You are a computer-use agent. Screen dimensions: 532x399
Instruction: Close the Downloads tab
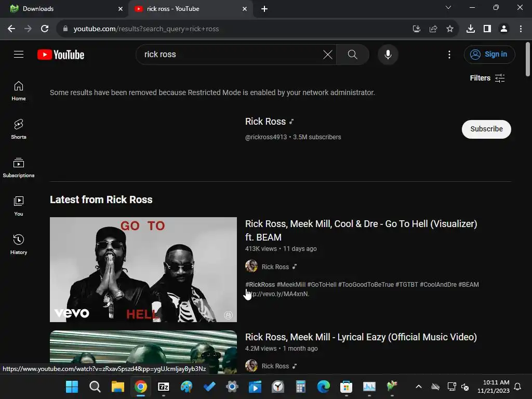pyautogui.click(x=120, y=9)
